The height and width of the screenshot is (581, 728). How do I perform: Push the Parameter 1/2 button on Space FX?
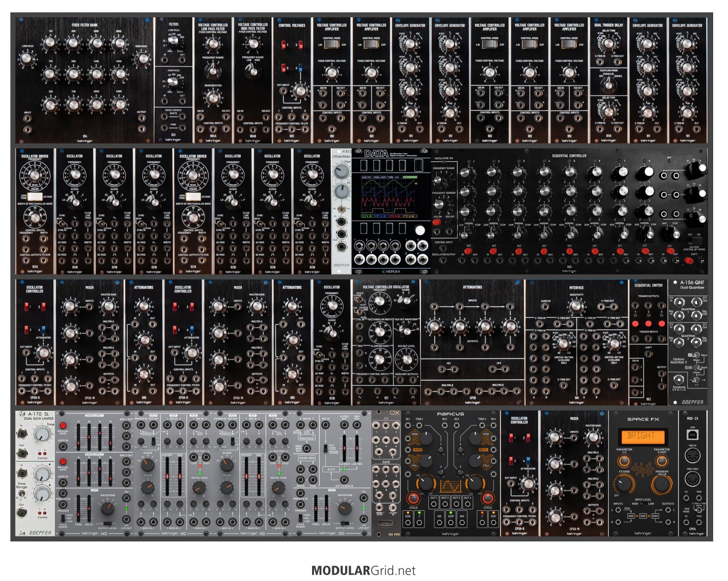[624, 461]
